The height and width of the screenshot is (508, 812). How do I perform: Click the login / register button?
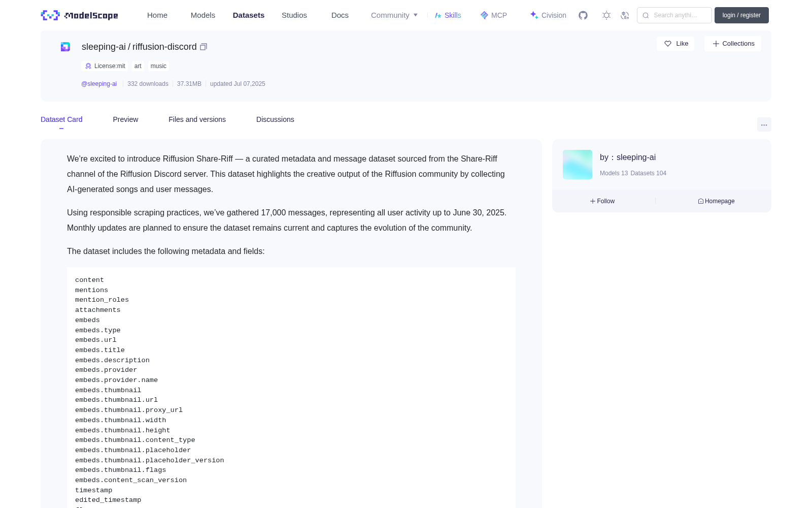[741, 15]
